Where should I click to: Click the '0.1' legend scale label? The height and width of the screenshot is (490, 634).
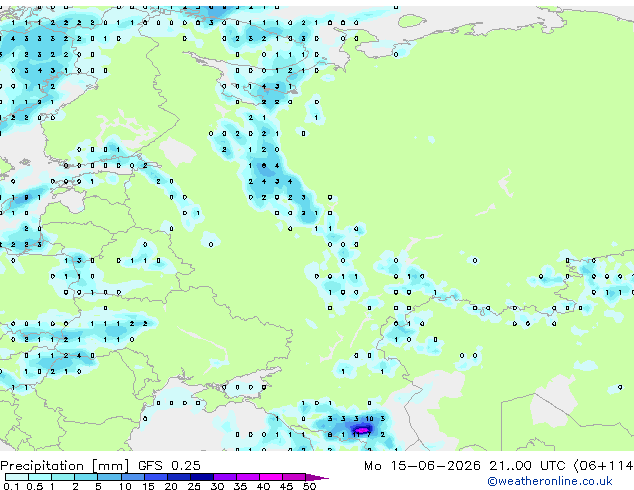click(12, 486)
